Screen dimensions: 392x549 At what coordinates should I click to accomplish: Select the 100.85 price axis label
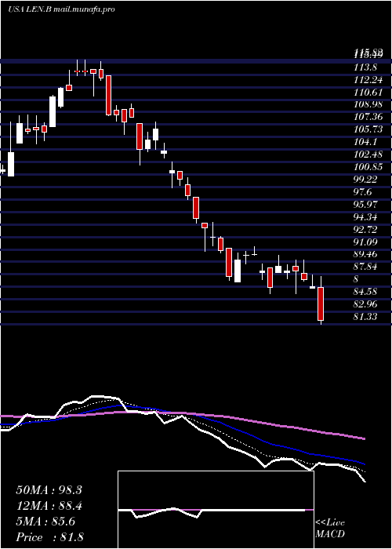(x=368, y=167)
